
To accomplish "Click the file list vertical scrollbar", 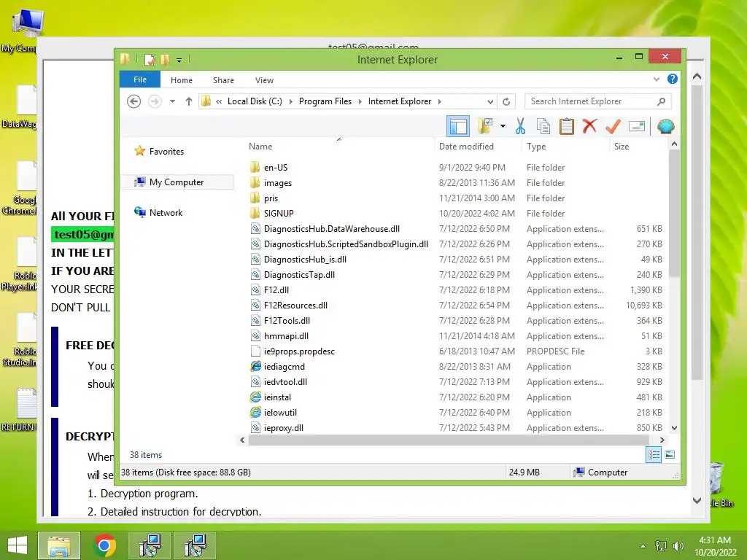I will click(x=674, y=214).
